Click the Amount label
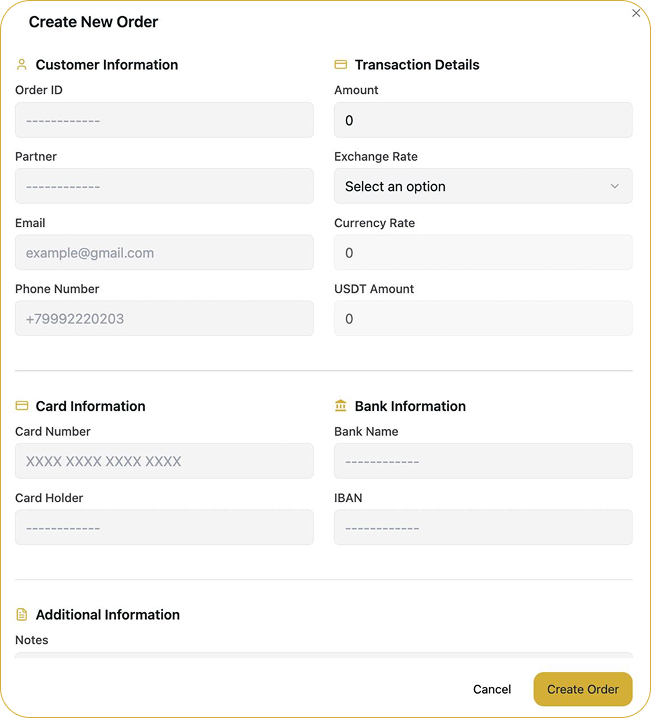This screenshot has height=718, width=651. tap(356, 90)
